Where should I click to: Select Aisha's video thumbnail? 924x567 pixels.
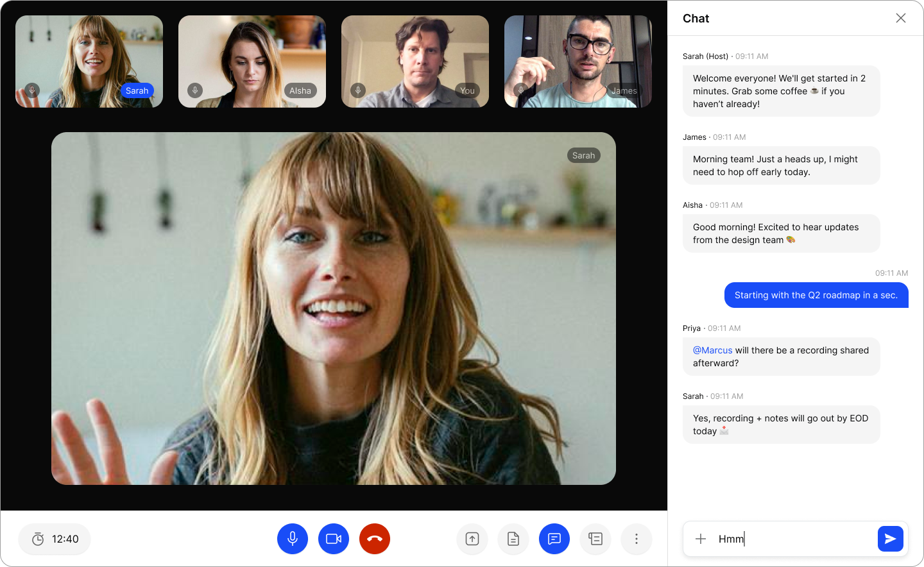[252, 61]
